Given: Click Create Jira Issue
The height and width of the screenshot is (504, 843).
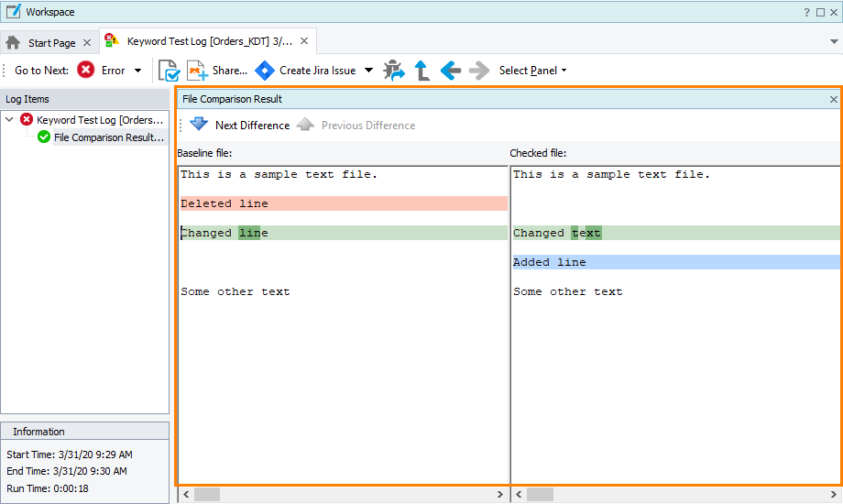Looking at the screenshot, I should (x=317, y=71).
